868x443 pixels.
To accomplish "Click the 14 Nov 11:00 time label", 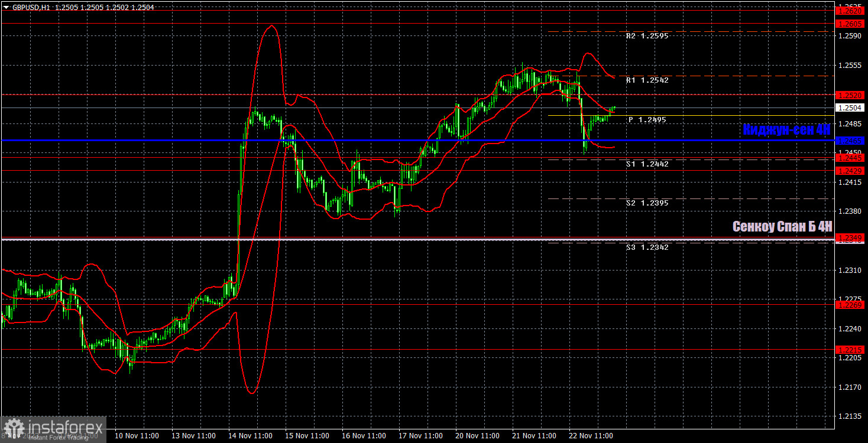I will pyautogui.click(x=250, y=436).
